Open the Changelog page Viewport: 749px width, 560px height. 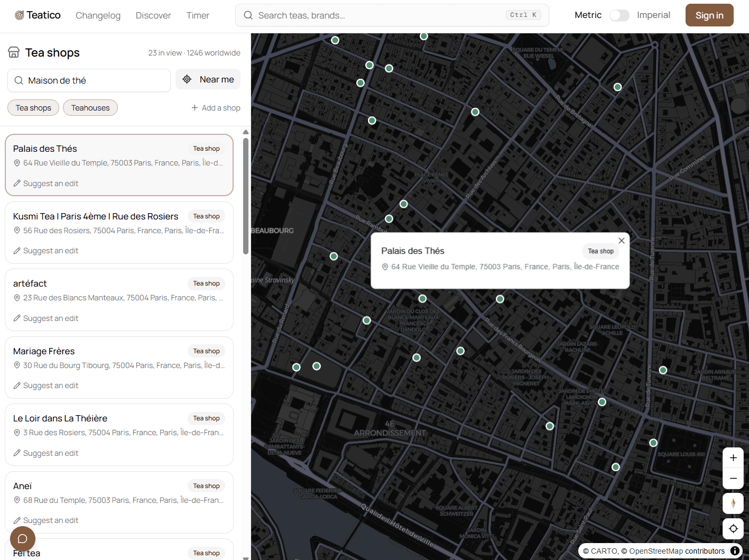pyautogui.click(x=98, y=15)
